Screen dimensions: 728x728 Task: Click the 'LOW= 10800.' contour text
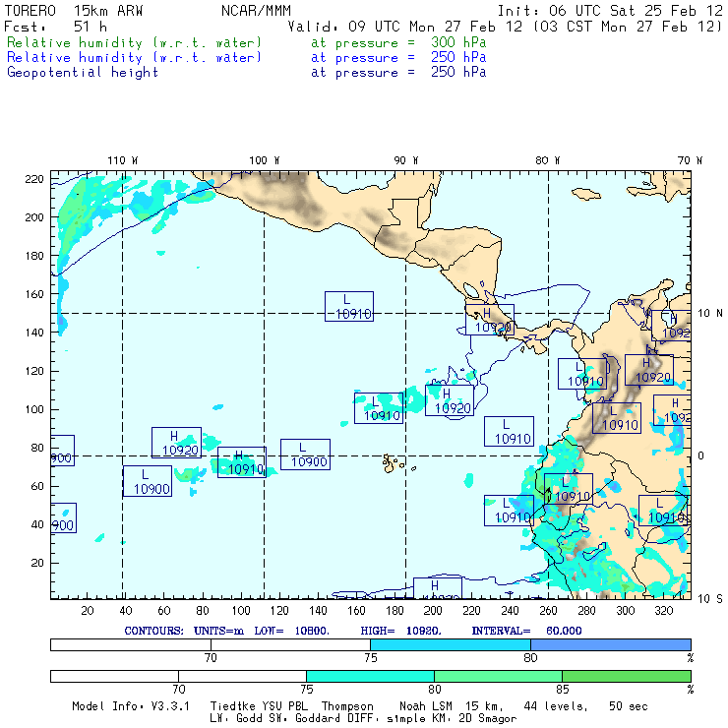point(291,631)
